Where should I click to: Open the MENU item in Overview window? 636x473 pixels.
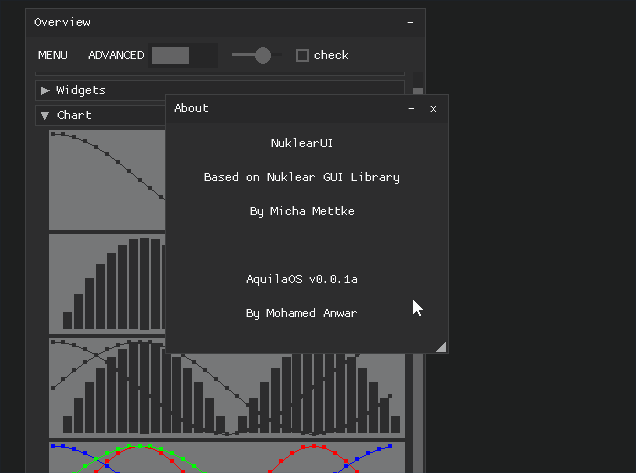(53, 55)
